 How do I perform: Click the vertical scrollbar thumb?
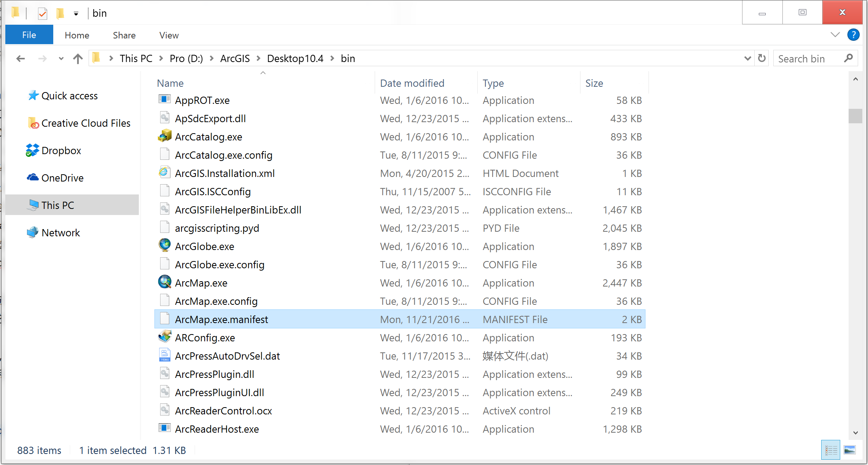tap(855, 116)
